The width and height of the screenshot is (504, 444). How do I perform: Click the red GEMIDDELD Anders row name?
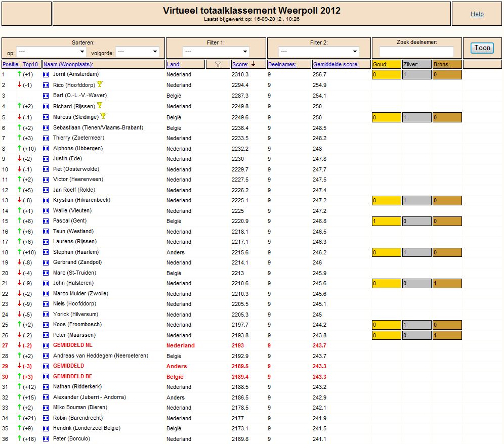(x=68, y=366)
